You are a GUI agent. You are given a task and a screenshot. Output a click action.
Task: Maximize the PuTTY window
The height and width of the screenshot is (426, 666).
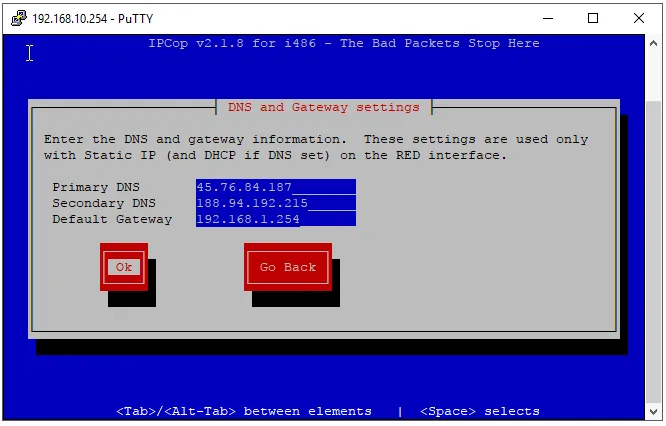(x=593, y=18)
